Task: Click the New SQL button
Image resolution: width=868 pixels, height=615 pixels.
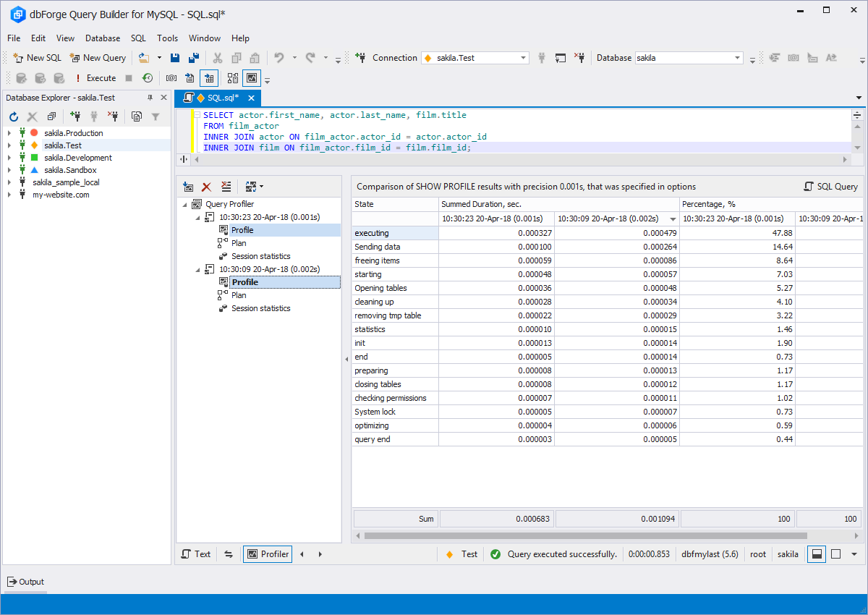Action: click(37, 58)
